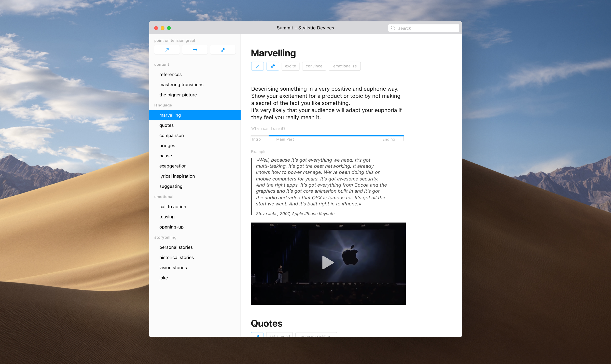Click the Steve Jobs attribution line
Viewport: 611px width, 364px height.
tap(295, 214)
